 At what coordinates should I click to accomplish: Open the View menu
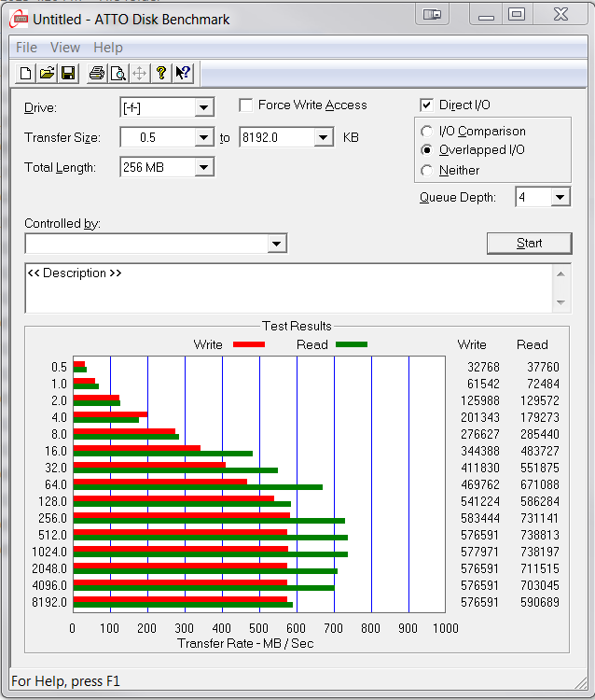[x=65, y=48]
